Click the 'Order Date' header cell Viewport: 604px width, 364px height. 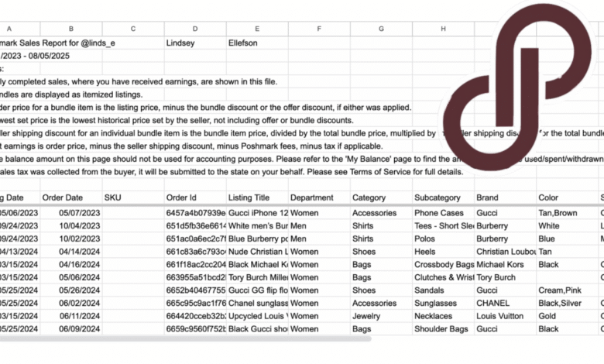71,197
